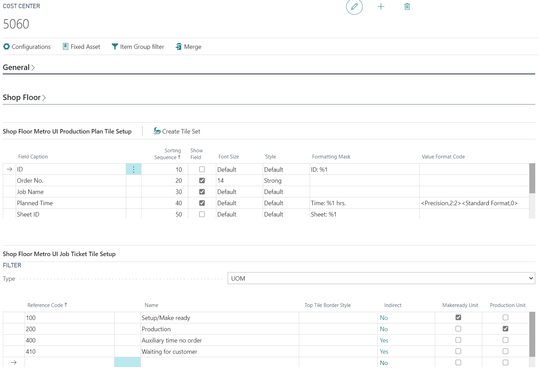Uncheck Show Field for Planned Time

tap(202, 203)
